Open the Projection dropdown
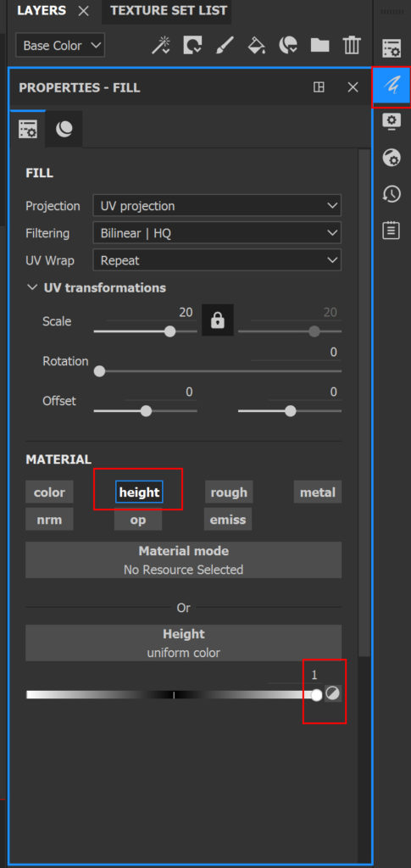 click(217, 206)
